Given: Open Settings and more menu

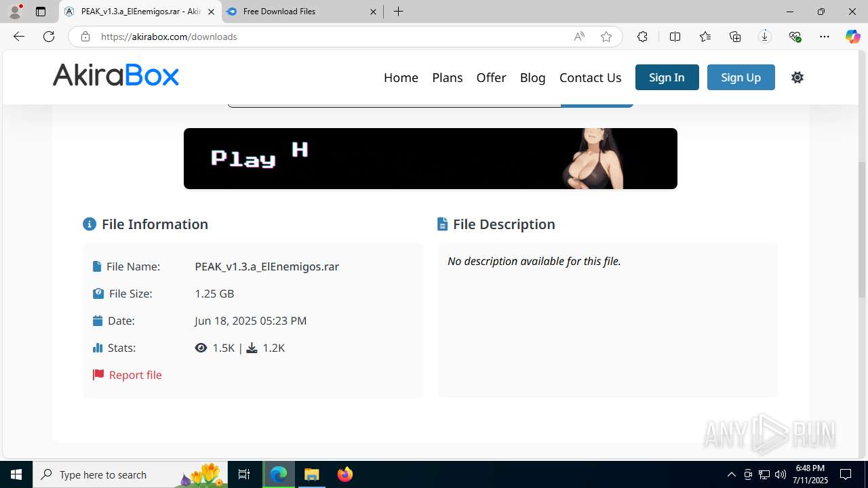Looking at the screenshot, I should click(825, 37).
